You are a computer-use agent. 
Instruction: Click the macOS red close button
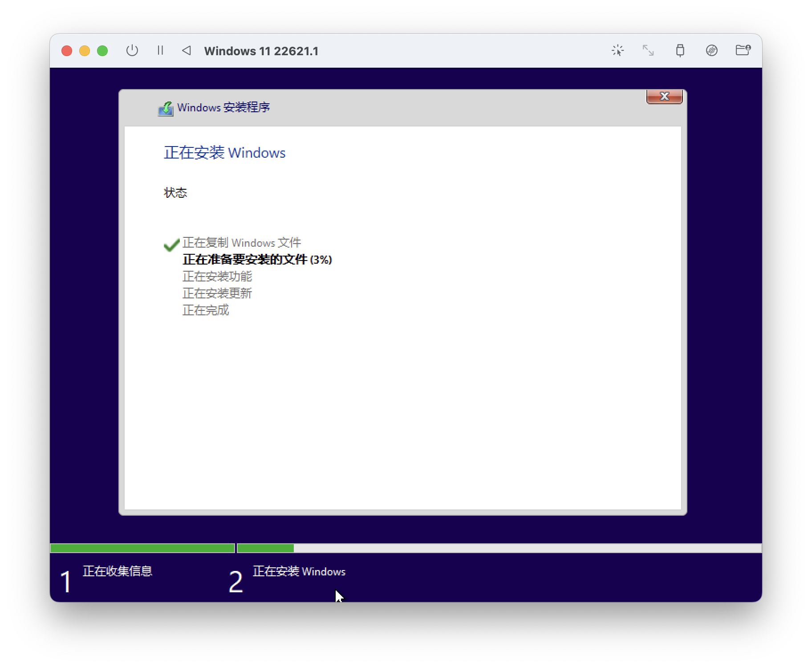67,51
